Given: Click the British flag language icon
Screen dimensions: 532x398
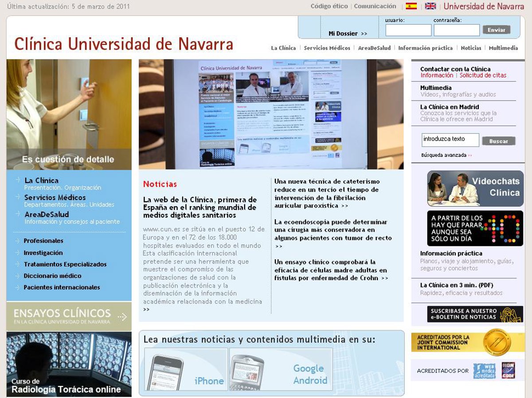Looking at the screenshot, I should [x=430, y=6].
